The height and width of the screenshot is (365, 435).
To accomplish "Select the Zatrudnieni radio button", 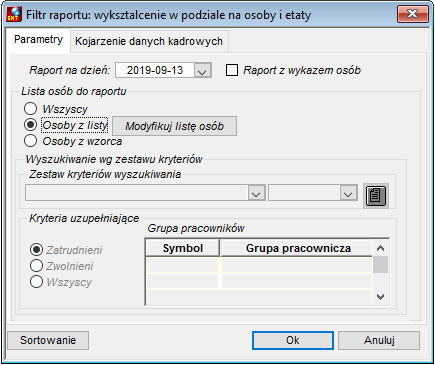I will pyautogui.click(x=36, y=250).
